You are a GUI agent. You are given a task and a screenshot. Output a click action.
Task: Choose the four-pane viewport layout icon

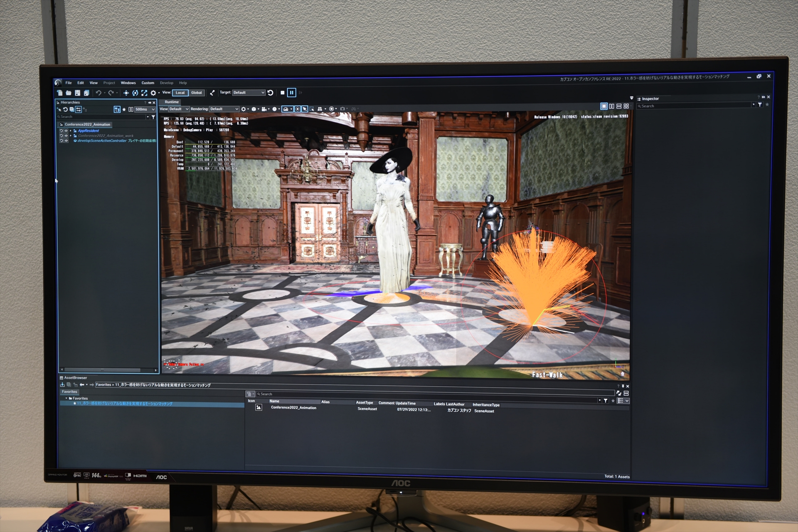[x=626, y=106]
